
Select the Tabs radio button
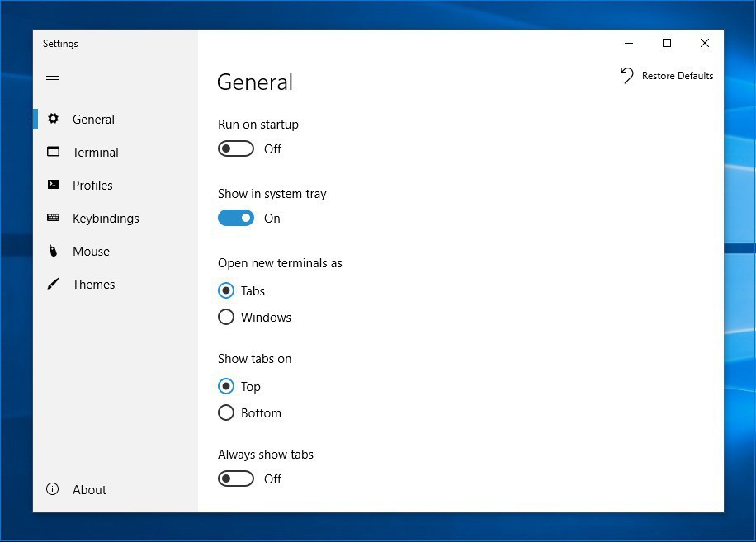[226, 290]
